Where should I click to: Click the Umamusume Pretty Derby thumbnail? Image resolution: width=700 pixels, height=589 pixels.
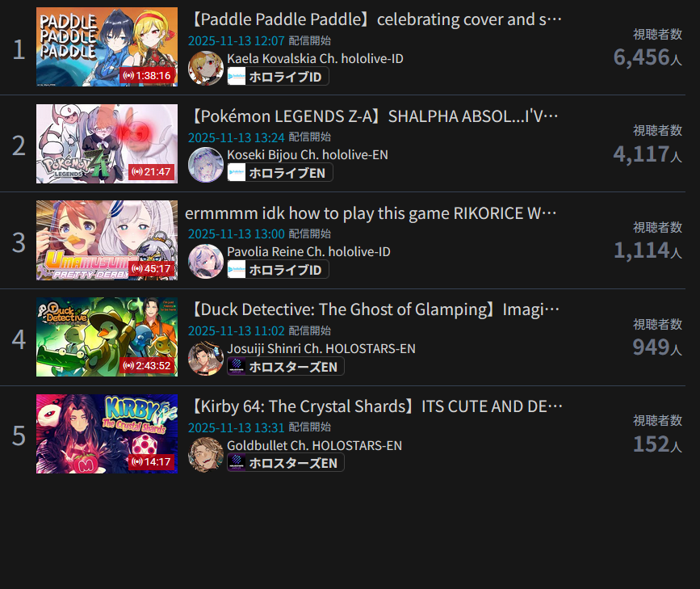coord(107,241)
